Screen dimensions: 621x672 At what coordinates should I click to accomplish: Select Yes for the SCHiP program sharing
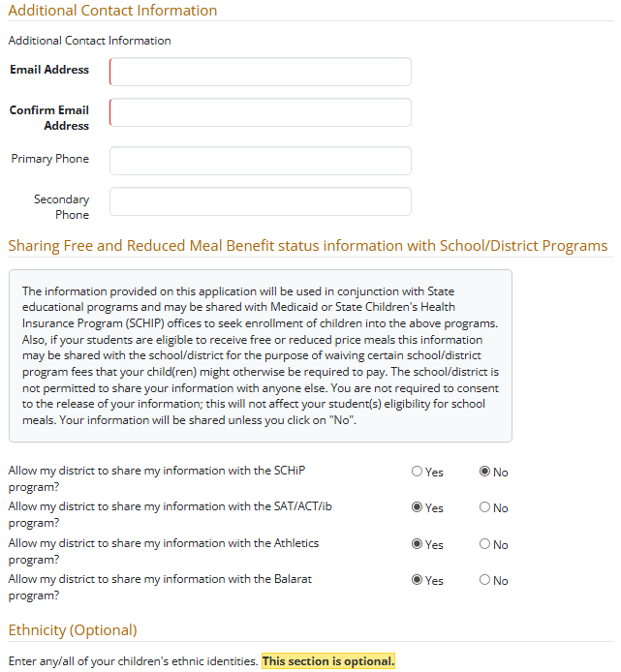(x=418, y=472)
